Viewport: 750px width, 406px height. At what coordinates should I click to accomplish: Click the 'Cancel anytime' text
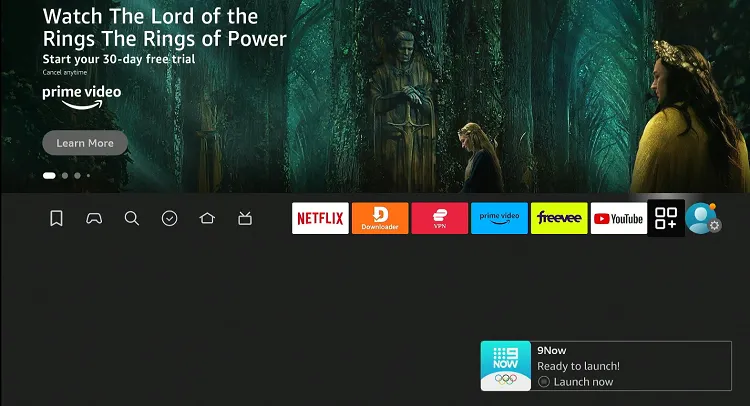pyautogui.click(x=65, y=73)
